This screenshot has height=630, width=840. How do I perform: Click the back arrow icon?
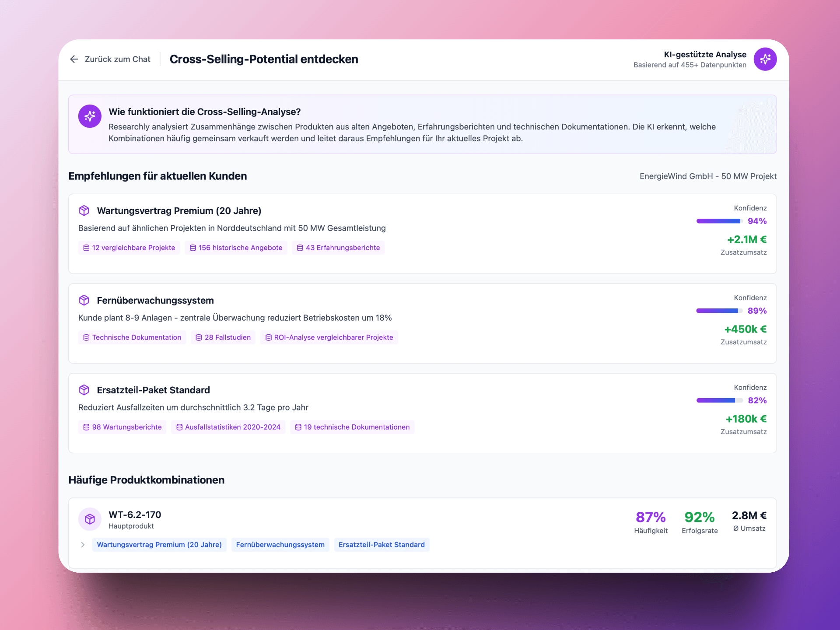tap(74, 59)
